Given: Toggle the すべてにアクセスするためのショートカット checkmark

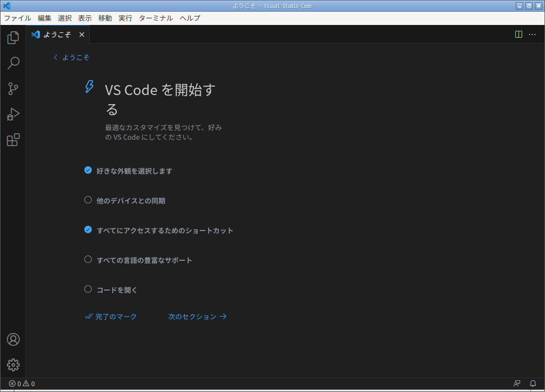Looking at the screenshot, I should 88,229.
